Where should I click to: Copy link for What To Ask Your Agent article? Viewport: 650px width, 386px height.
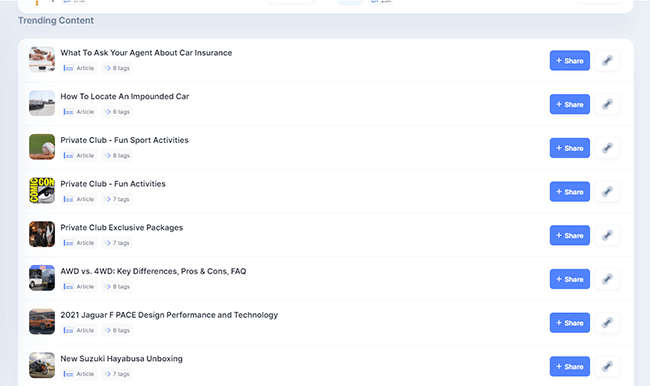point(607,61)
